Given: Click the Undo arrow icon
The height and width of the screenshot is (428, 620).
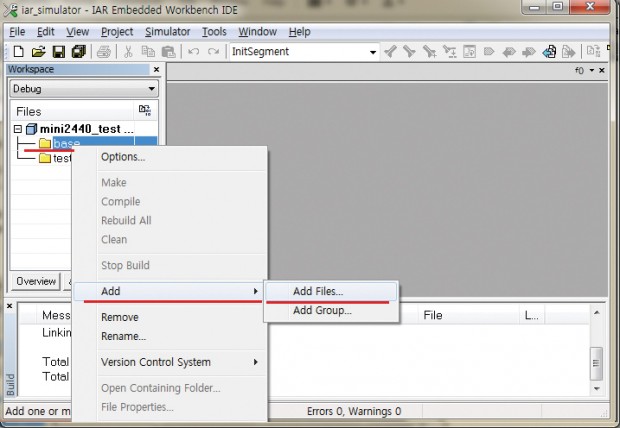Looking at the screenshot, I should pyautogui.click(x=193, y=51).
